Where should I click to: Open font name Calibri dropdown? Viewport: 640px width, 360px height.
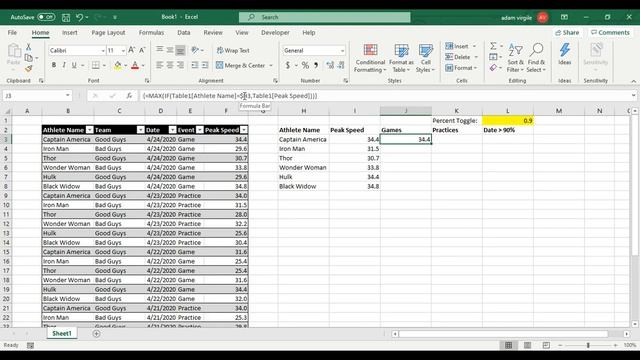103,51
